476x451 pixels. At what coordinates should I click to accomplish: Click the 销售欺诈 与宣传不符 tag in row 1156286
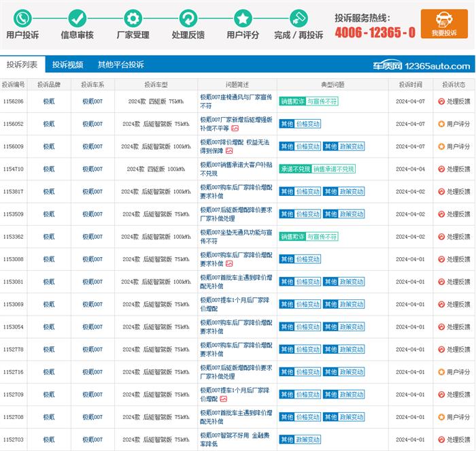[x=309, y=101]
